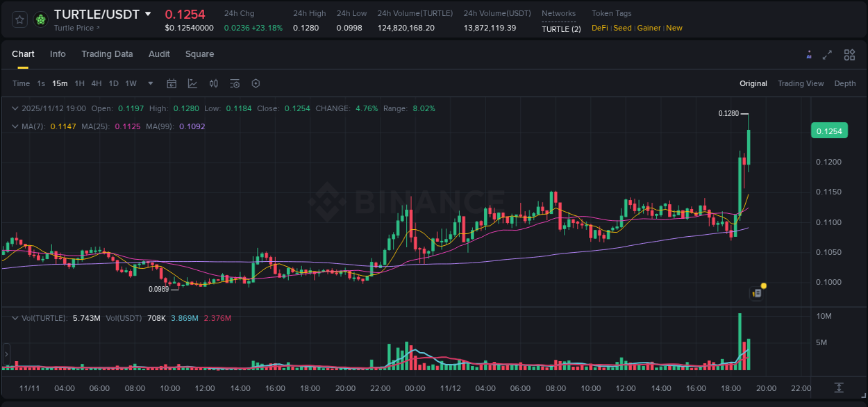Open the indicators list icon
Screen dimensions: 868x407
click(x=235, y=83)
